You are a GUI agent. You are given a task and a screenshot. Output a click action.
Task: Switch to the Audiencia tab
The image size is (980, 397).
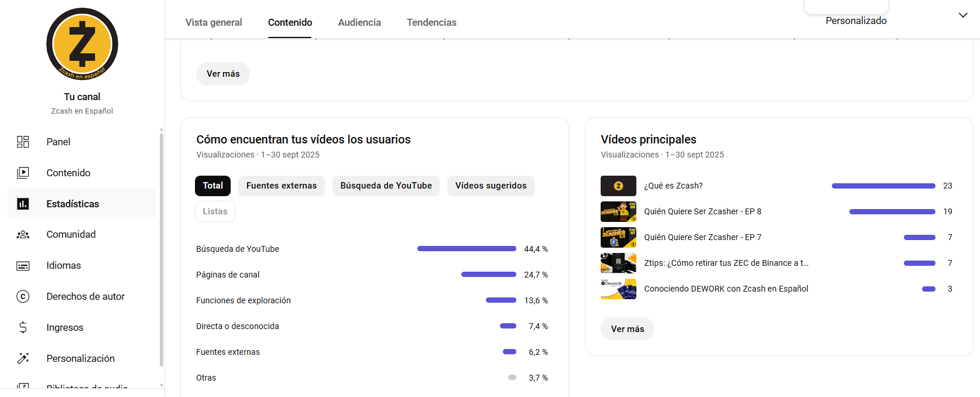(x=359, y=22)
